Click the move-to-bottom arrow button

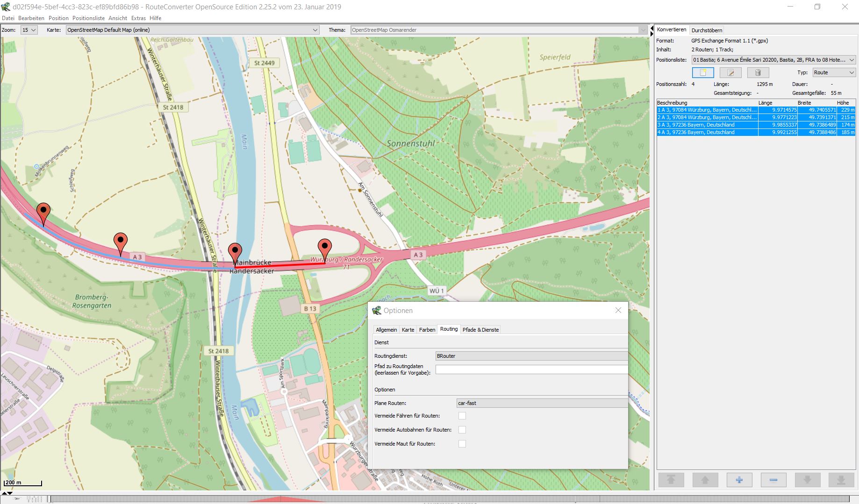(x=841, y=480)
